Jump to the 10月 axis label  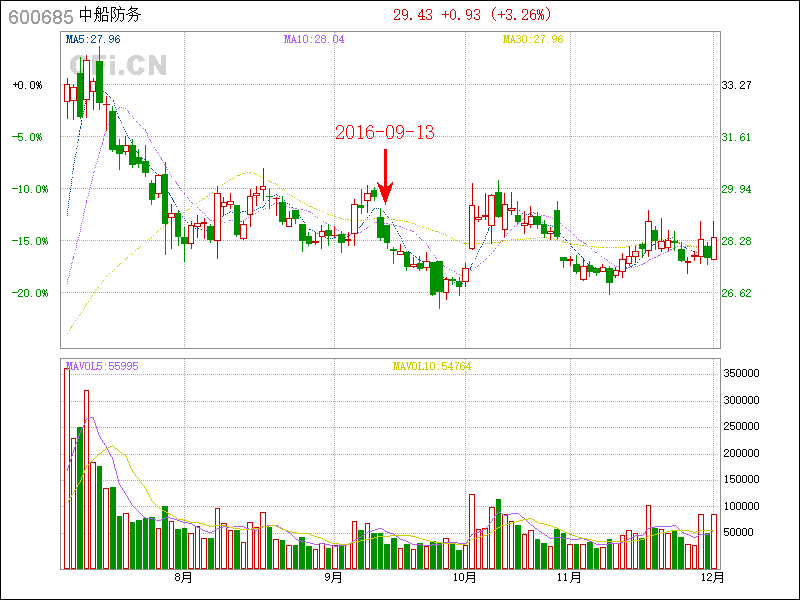[463, 577]
